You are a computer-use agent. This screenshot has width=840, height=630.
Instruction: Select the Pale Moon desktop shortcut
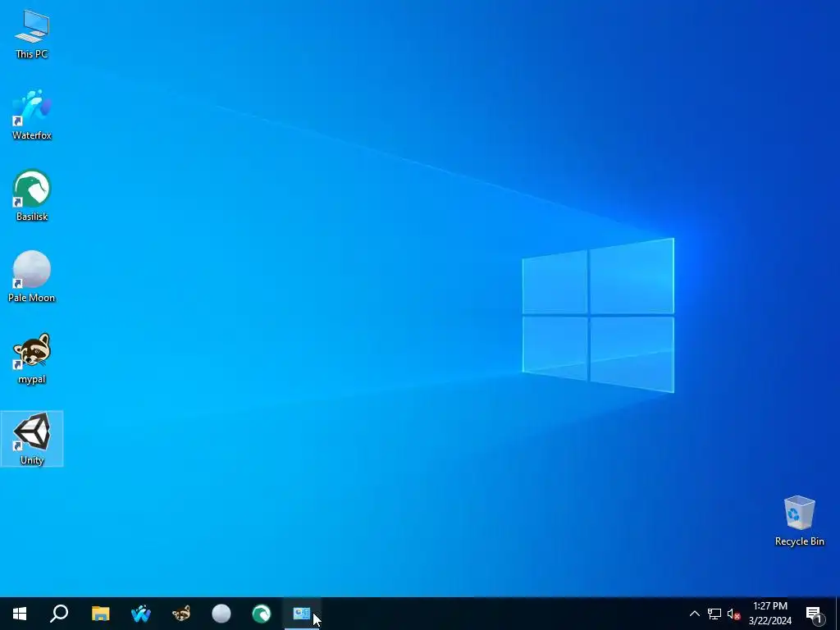pos(32,277)
